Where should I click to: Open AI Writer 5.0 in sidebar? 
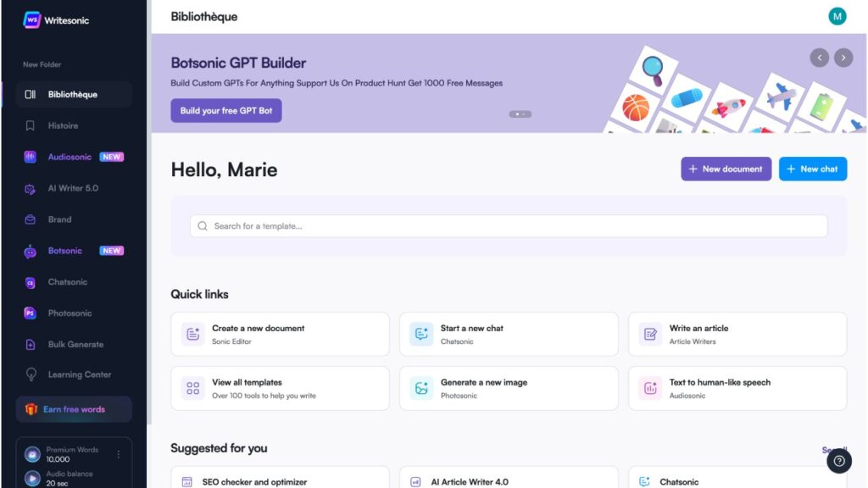pyautogui.click(x=74, y=188)
